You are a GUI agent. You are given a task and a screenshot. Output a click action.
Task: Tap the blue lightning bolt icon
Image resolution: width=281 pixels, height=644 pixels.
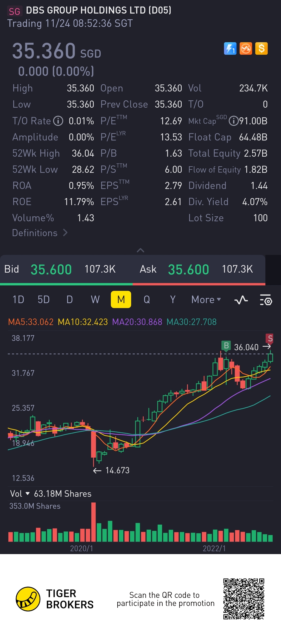point(230,48)
